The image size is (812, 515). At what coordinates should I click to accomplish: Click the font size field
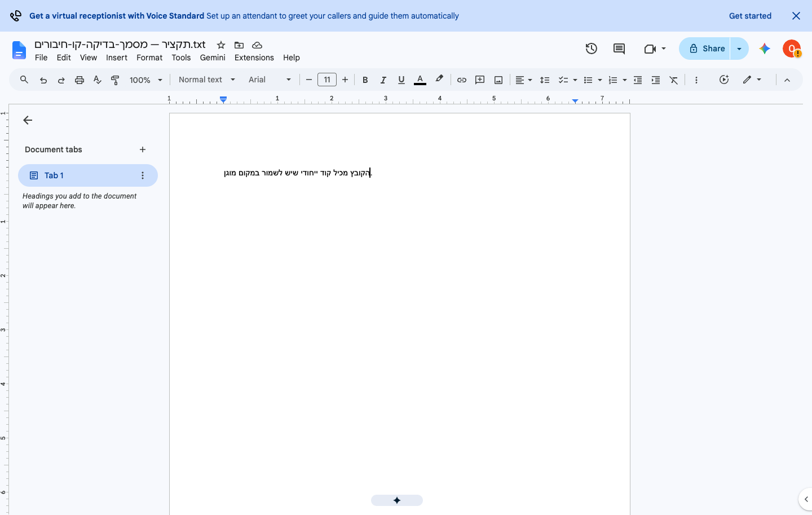pos(327,80)
